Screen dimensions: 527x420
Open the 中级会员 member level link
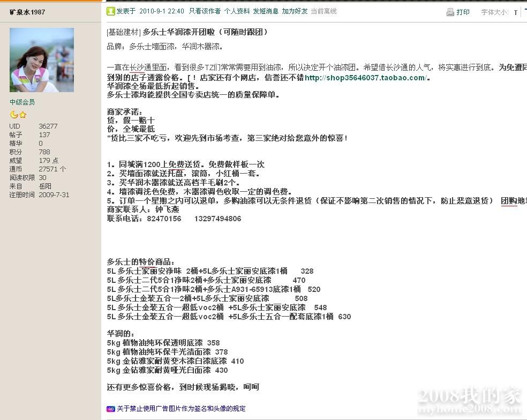[22, 102]
